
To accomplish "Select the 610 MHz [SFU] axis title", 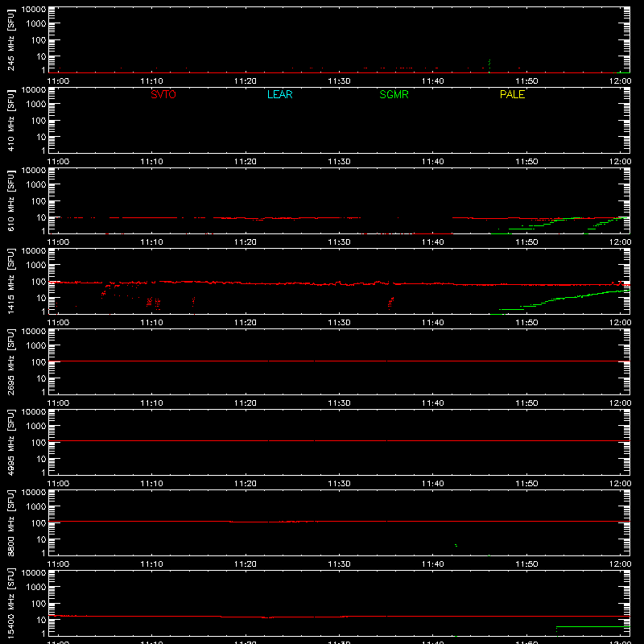I will tap(10, 201).
